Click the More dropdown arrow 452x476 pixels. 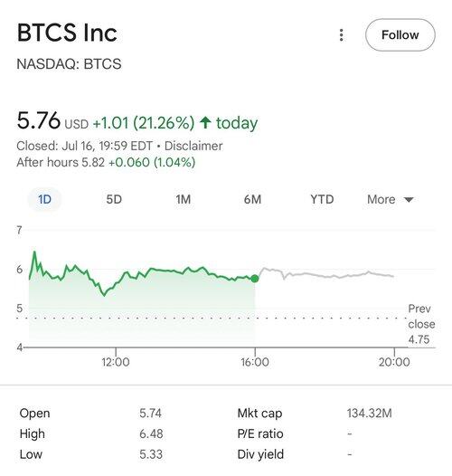[x=409, y=200]
